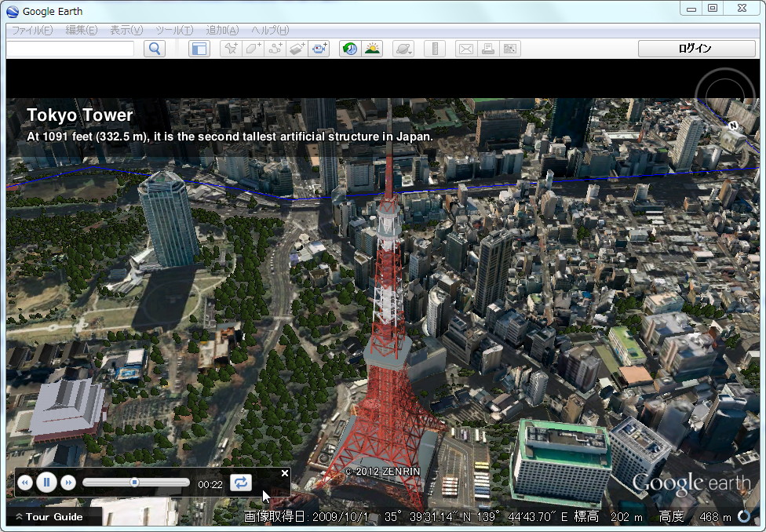This screenshot has width=766, height=532.
Task: Click the search magnifier button
Action: coord(155,49)
